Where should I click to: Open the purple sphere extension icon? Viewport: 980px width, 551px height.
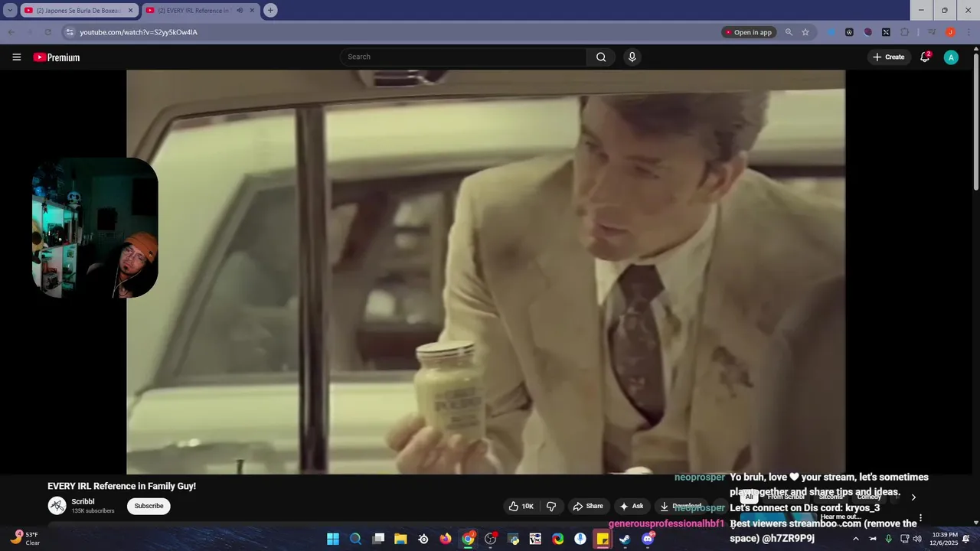pos(867,32)
